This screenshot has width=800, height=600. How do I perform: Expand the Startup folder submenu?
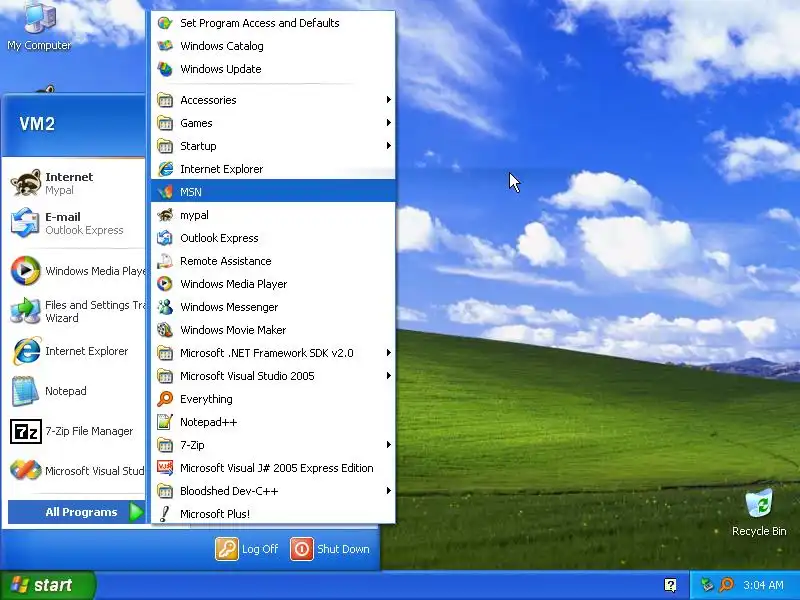(273, 146)
